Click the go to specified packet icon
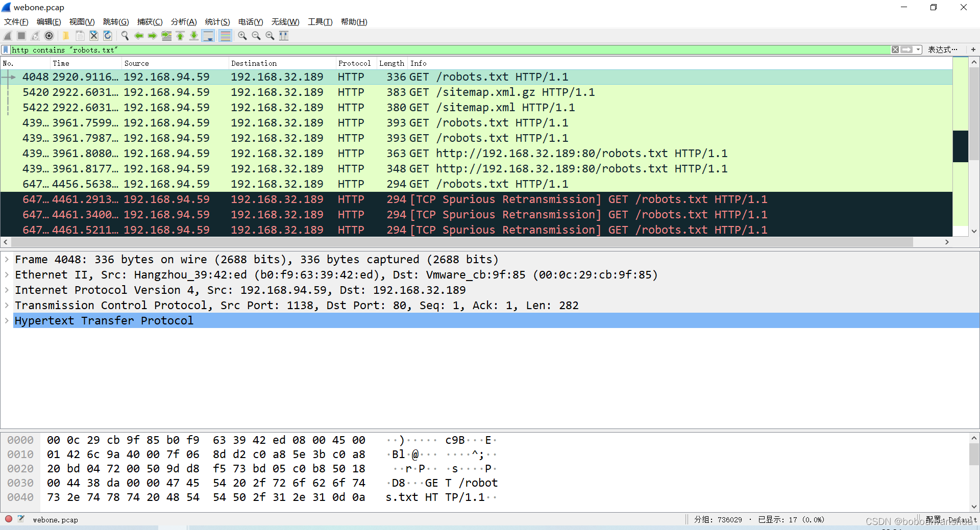This screenshot has width=980, height=530. [x=166, y=36]
